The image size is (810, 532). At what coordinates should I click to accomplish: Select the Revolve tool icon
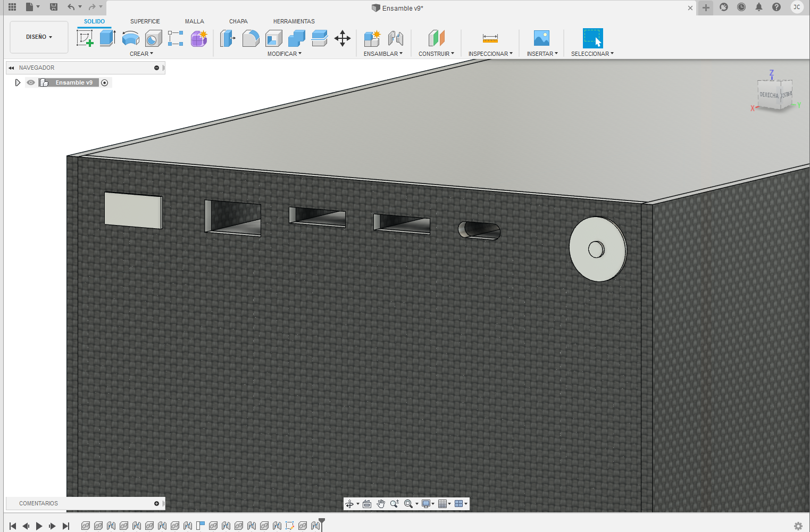click(x=130, y=38)
